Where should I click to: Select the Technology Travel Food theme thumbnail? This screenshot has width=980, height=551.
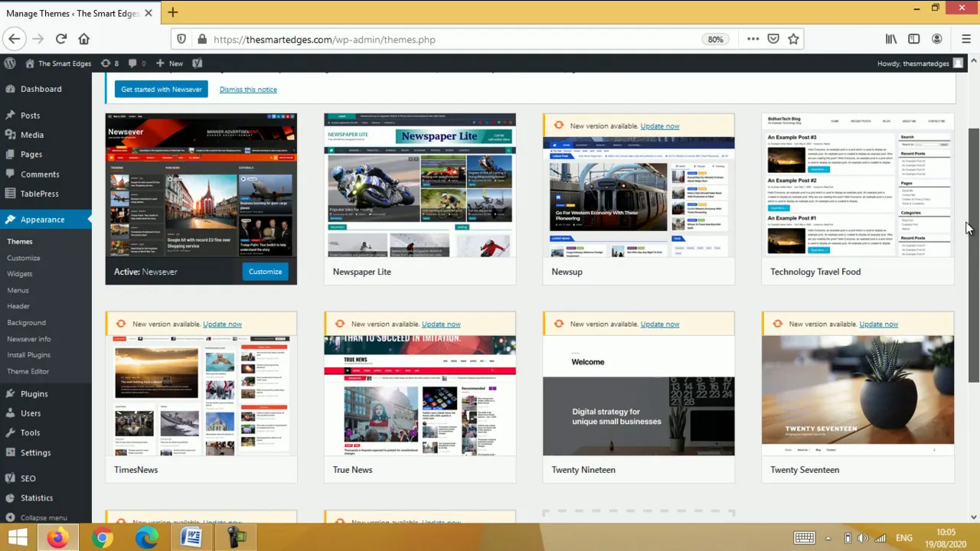coord(857,185)
